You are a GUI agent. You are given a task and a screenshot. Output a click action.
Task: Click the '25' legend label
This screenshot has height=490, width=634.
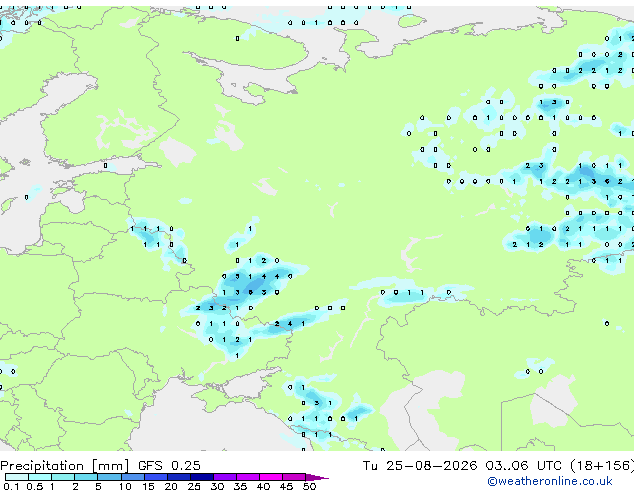point(194,486)
